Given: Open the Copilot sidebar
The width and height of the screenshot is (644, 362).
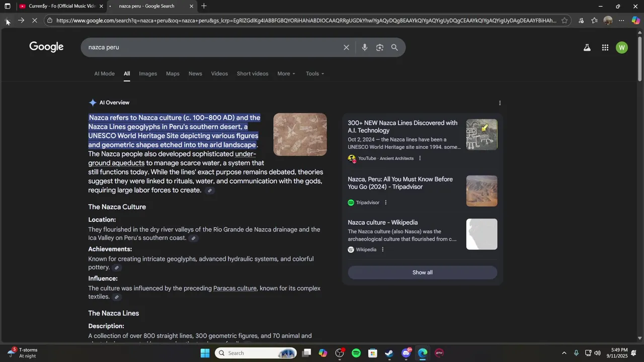Looking at the screenshot, I should (635, 21).
